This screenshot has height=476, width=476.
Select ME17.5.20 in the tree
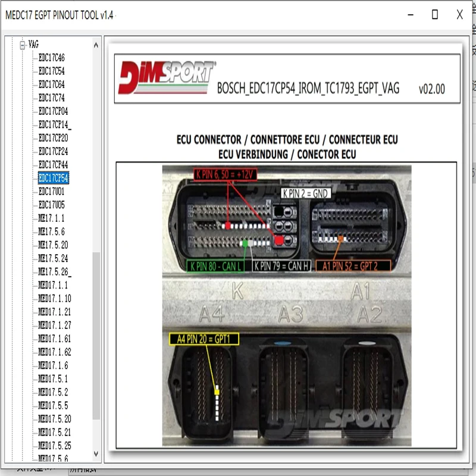click(53, 245)
